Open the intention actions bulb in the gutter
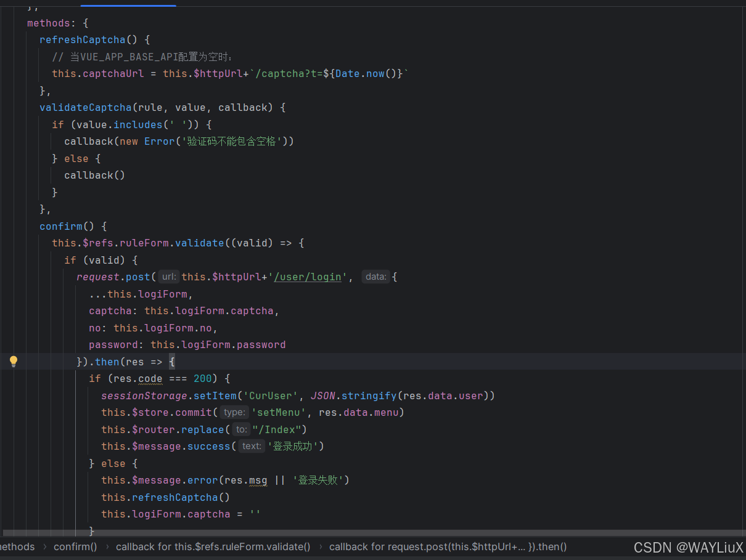This screenshot has width=746, height=560. coord(14,361)
